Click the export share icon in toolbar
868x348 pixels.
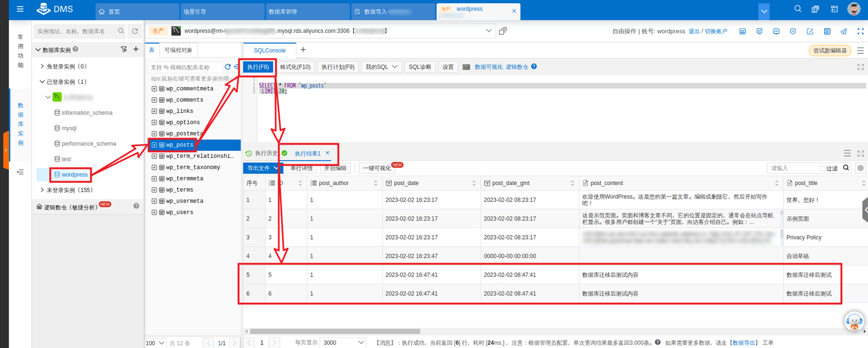tap(810, 31)
